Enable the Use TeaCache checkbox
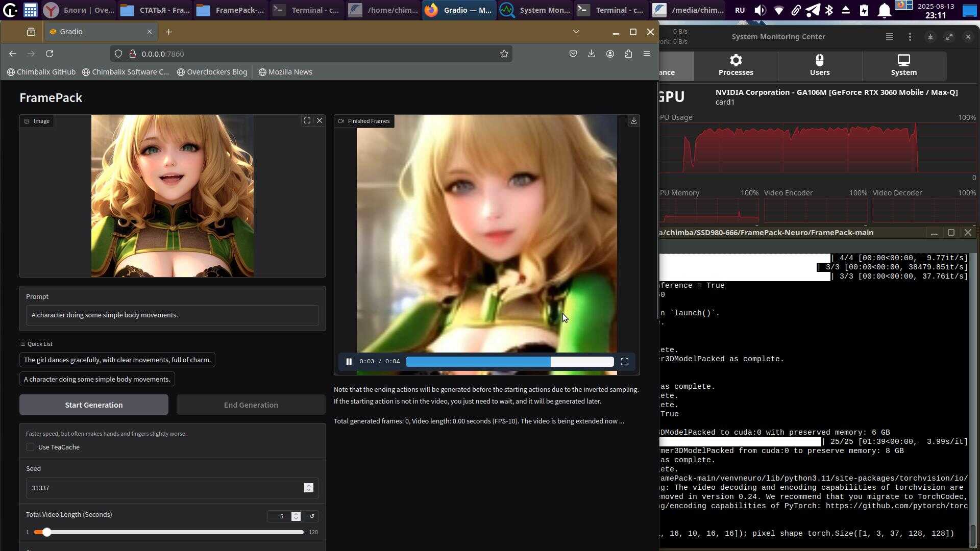The width and height of the screenshot is (980, 551). coord(31,447)
